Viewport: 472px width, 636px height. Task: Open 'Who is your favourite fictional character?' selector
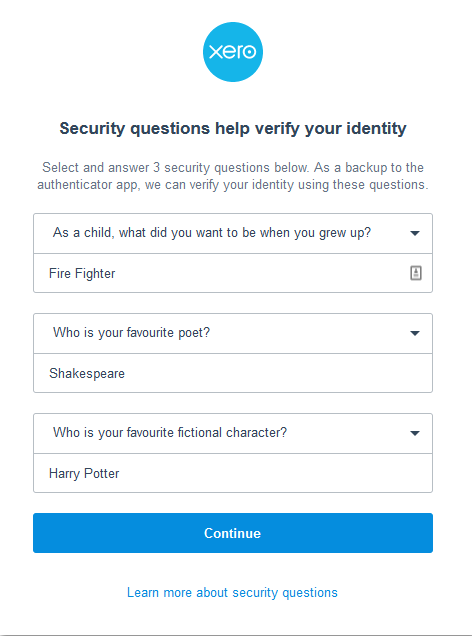233,434
